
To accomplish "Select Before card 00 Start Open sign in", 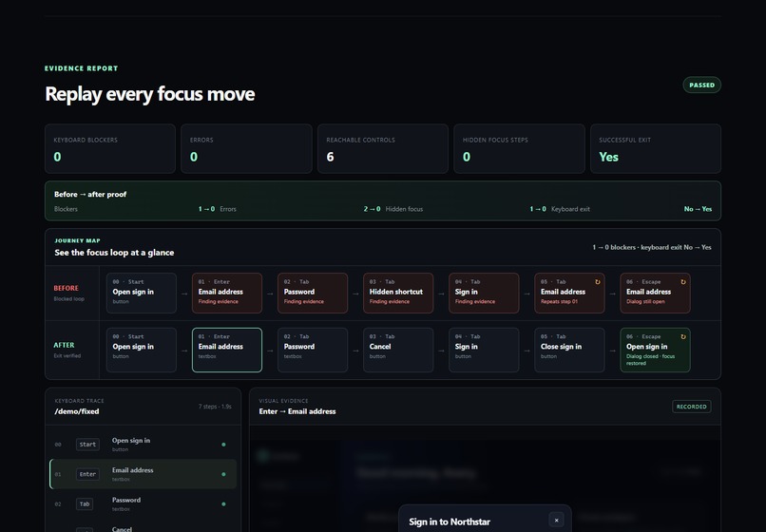I will coord(142,294).
